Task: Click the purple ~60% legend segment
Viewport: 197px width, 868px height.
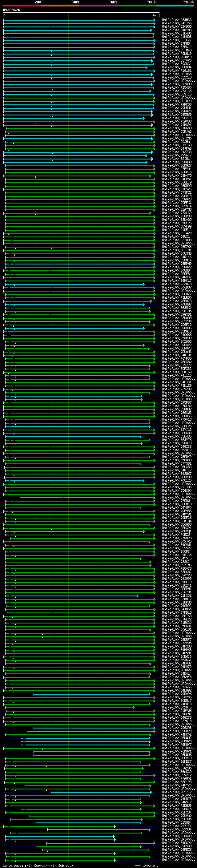Action: coord(98,6)
